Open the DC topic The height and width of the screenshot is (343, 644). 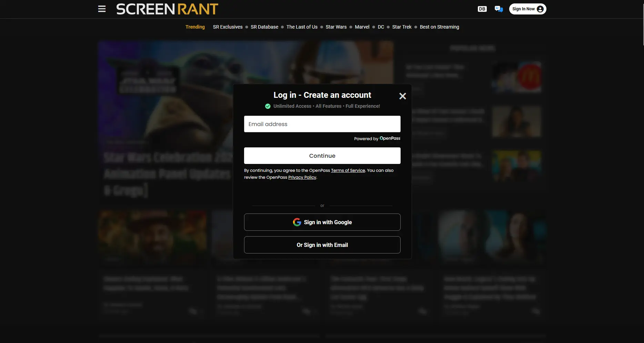[x=381, y=27]
